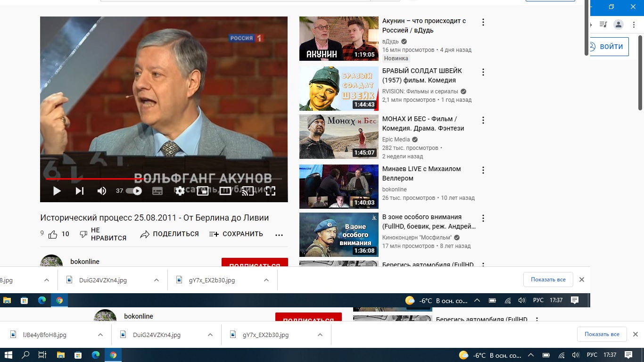The width and height of the screenshot is (644, 362).
Task: Open options menu for Монах и Бес
Action: [x=483, y=120]
